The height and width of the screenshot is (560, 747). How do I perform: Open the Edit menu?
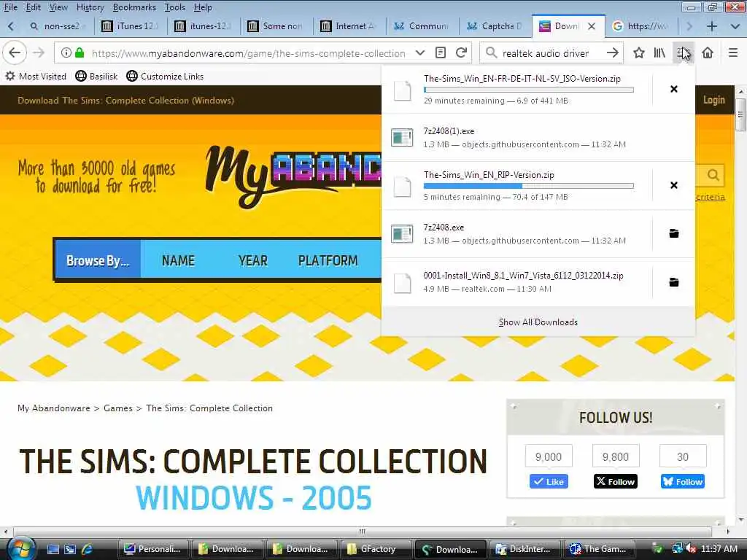point(33,7)
